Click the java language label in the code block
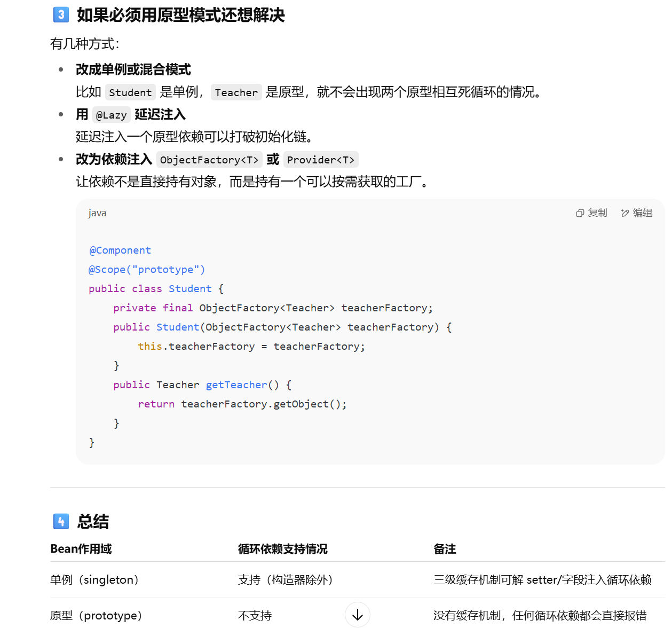672x636 pixels. [97, 213]
